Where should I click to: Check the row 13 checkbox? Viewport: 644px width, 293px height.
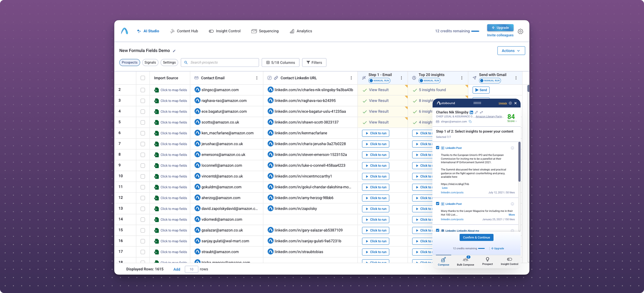point(143,209)
